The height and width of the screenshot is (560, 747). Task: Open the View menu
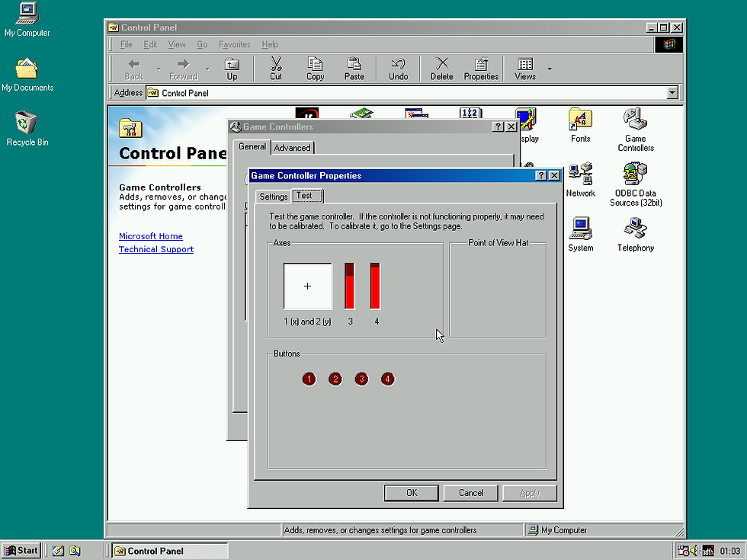177,44
